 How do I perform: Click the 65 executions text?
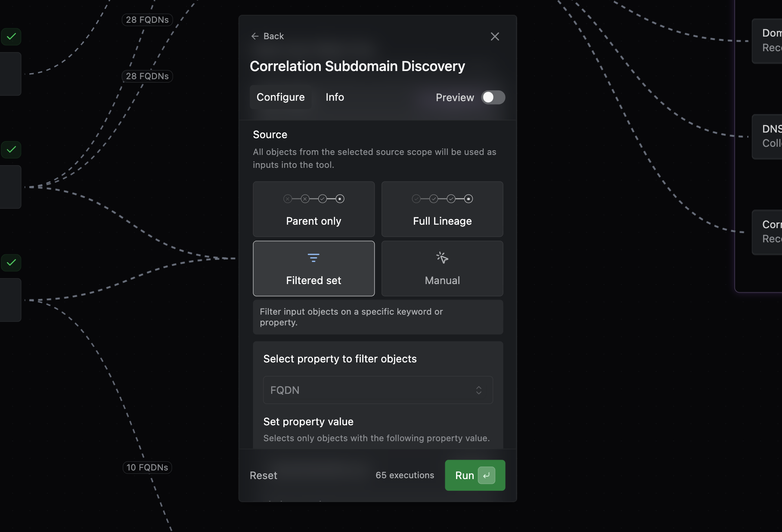[x=404, y=475]
